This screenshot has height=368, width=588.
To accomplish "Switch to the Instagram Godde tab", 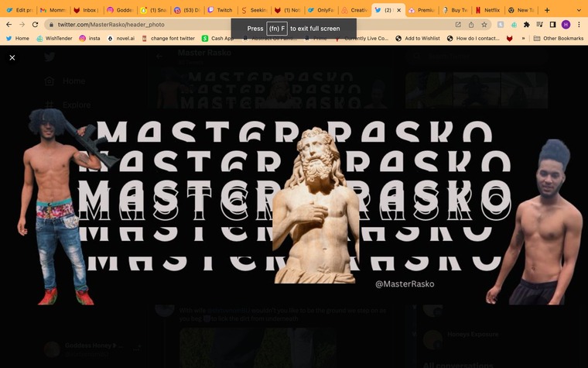I will [x=120, y=10].
